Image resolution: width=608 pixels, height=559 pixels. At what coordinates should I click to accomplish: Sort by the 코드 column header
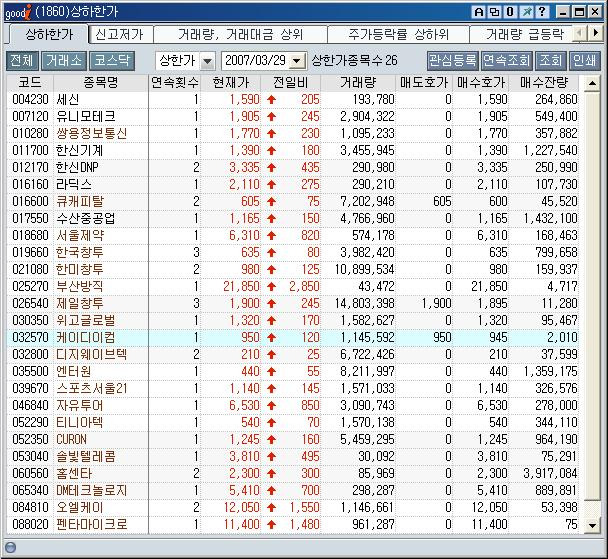click(x=30, y=83)
